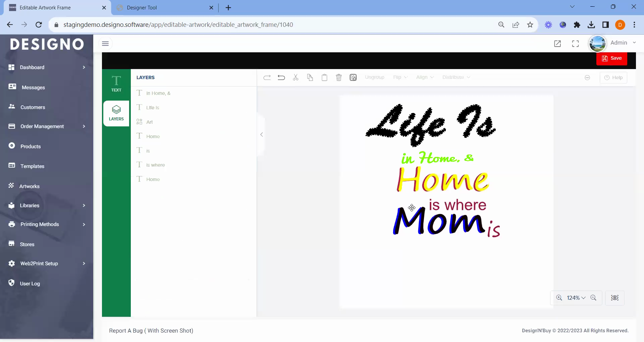Screen dimensions: 644x342
Task: Toggle the preview eye icon
Action: 614,298
